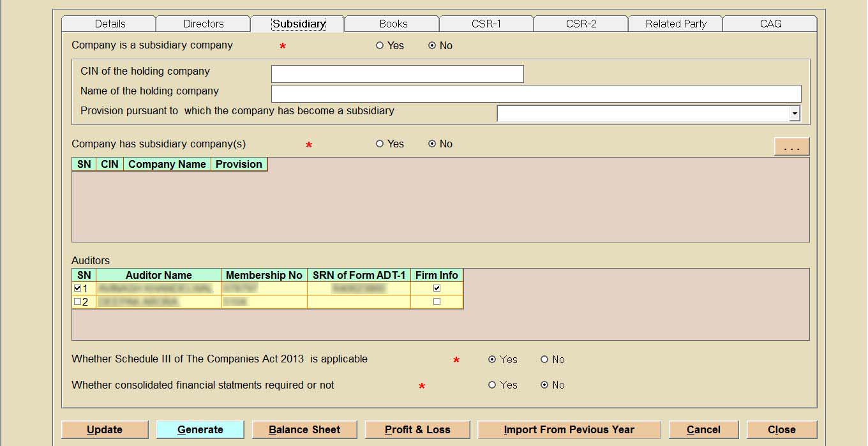Go to the Related Party tab
Viewport: 868px width, 446px height.
tap(676, 24)
